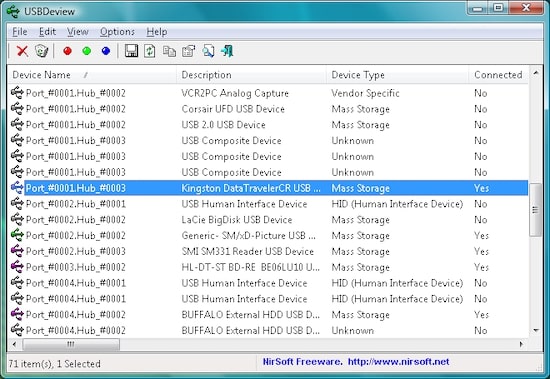Select the LaCie BigDisk USB Device row
Viewport: 550px width, 379px height.
tap(268, 220)
